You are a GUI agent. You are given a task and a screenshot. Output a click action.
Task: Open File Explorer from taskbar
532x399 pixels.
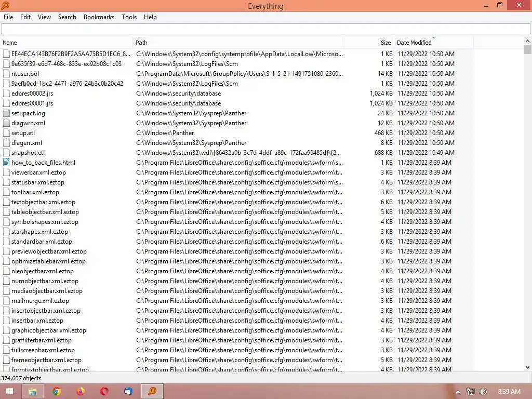(33, 391)
